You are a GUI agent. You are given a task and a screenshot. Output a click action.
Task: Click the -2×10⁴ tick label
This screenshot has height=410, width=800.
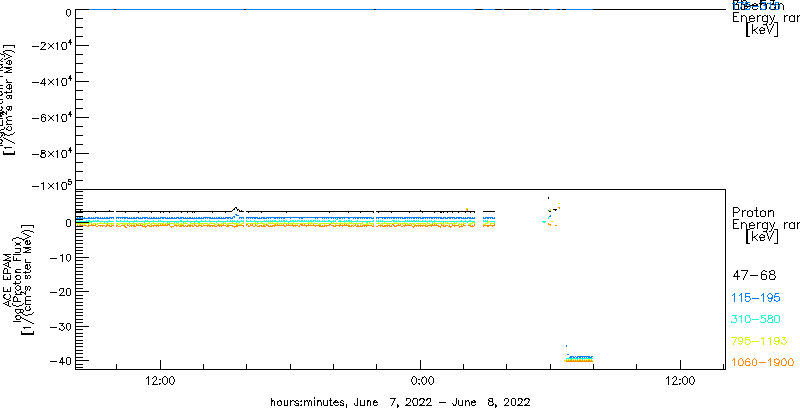51,46
